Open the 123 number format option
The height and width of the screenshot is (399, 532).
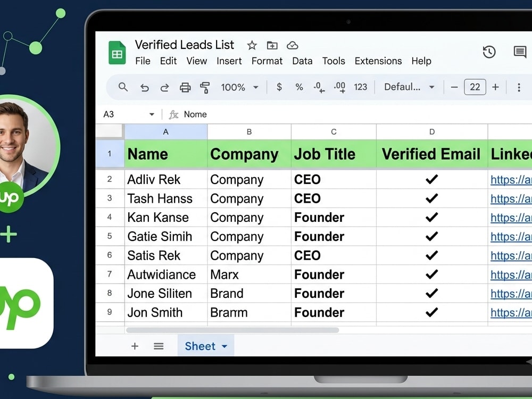pos(360,87)
